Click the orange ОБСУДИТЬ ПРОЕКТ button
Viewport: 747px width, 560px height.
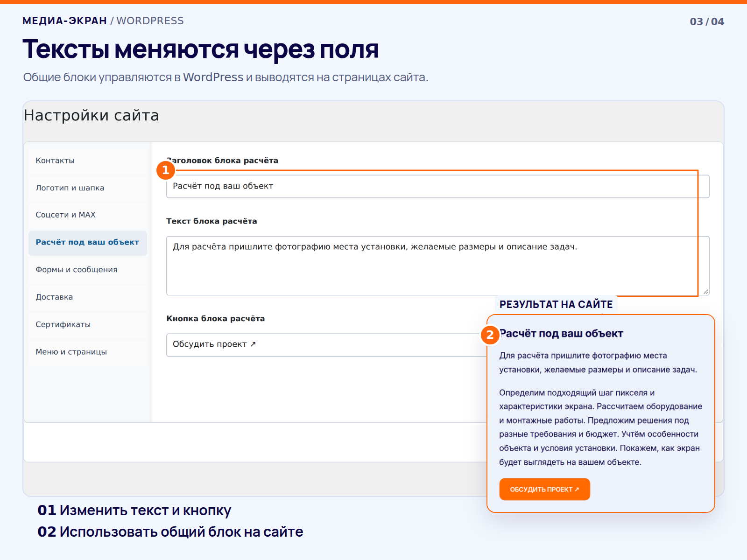[545, 490]
